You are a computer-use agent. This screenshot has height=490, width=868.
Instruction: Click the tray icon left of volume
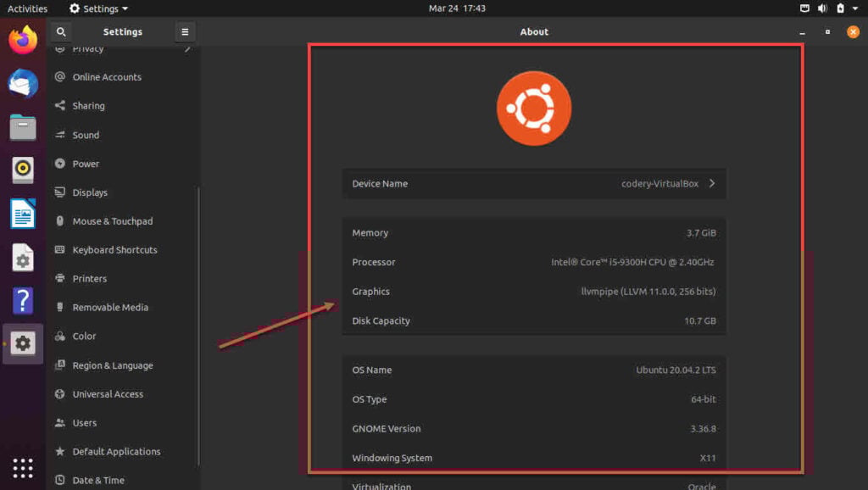point(804,8)
